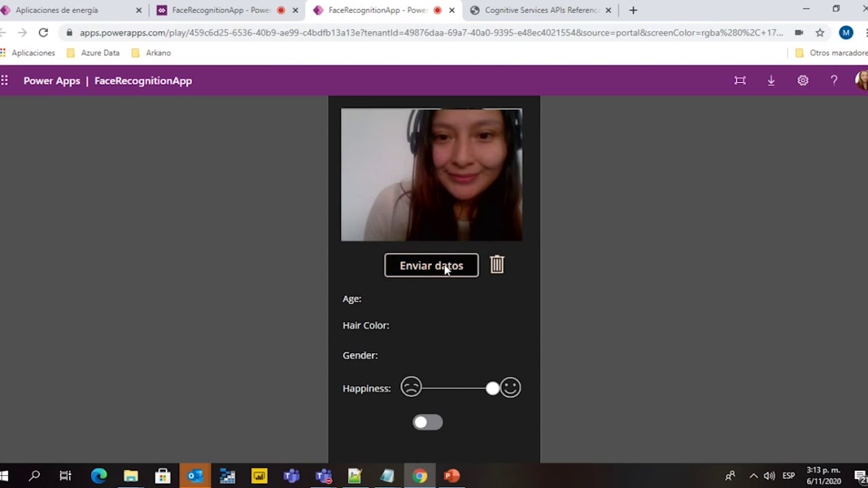Open the help question mark icon
Image resolution: width=868 pixels, height=488 pixels.
pos(834,81)
